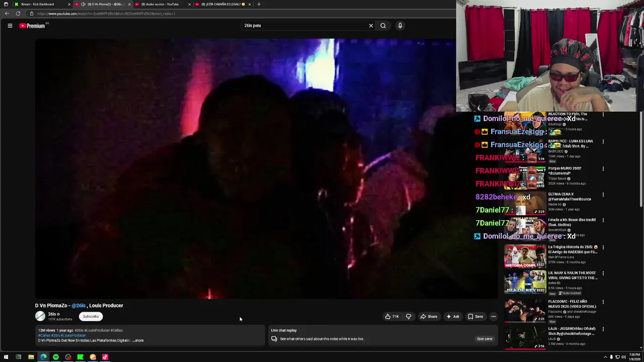Share the video
644x362 pixels.
[429, 317]
